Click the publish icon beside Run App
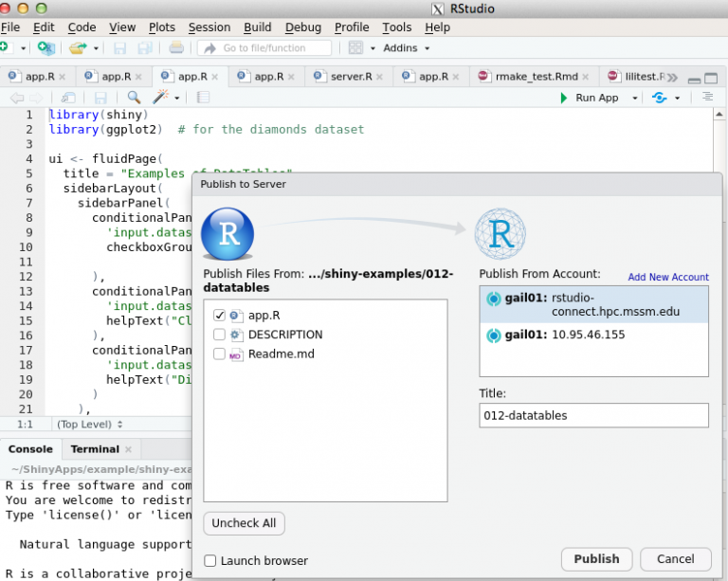The image size is (728, 581). tap(660, 98)
